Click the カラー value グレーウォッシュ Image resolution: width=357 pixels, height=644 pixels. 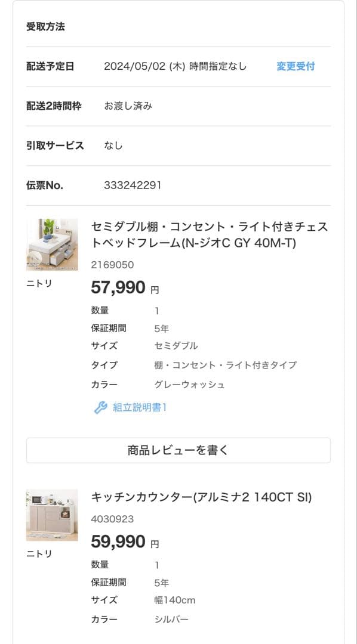point(189,385)
